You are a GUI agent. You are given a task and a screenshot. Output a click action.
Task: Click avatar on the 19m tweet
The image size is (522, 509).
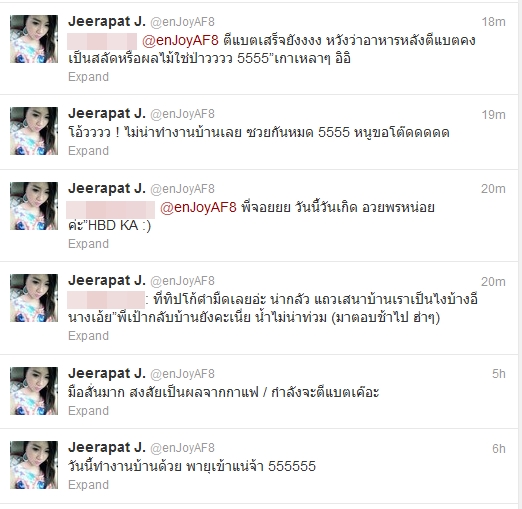coord(34,131)
